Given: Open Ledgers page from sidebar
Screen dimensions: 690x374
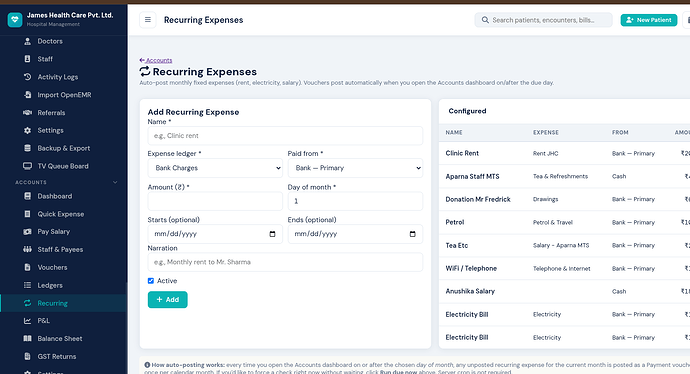Looking at the screenshot, I should pos(50,285).
